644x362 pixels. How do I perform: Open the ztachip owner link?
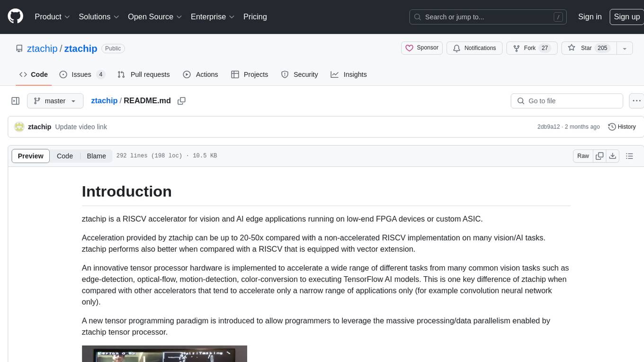click(x=43, y=48)
